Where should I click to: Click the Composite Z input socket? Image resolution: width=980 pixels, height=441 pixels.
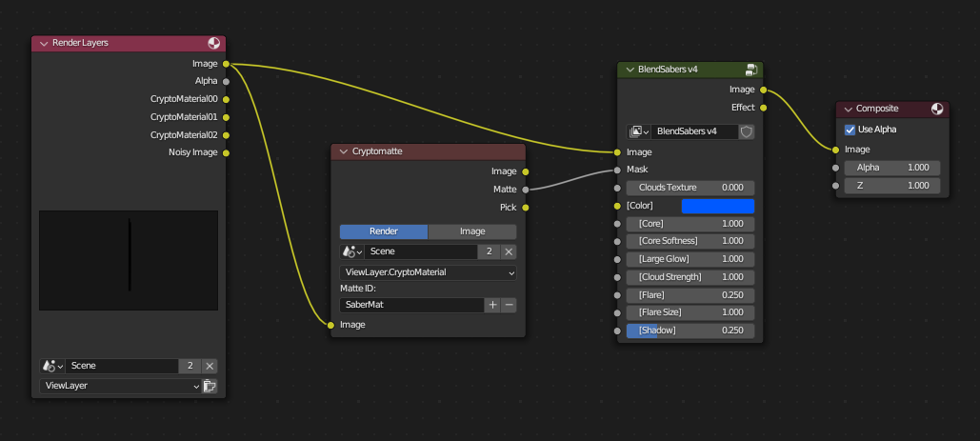click(x=835, y=186)
